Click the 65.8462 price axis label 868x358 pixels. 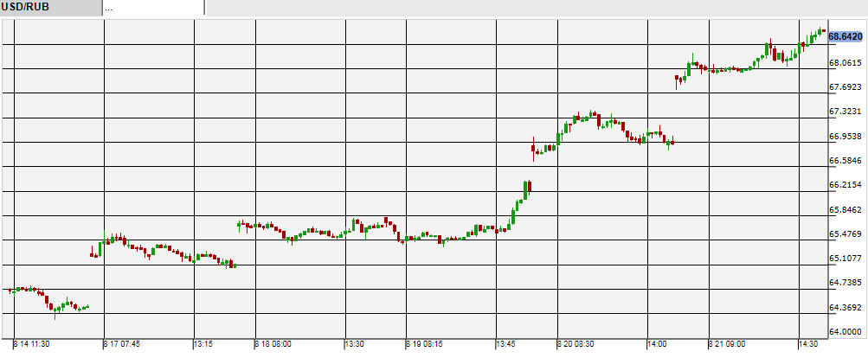[x=845, y=209]
